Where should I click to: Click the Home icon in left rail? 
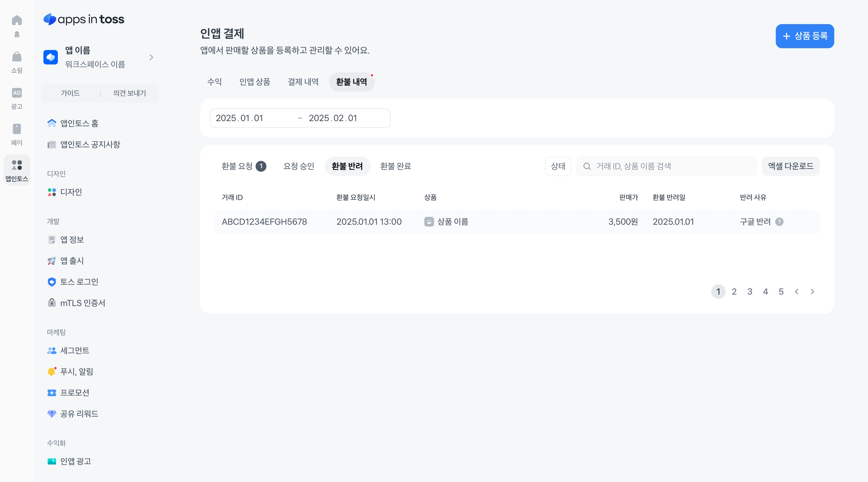[17, 20]
